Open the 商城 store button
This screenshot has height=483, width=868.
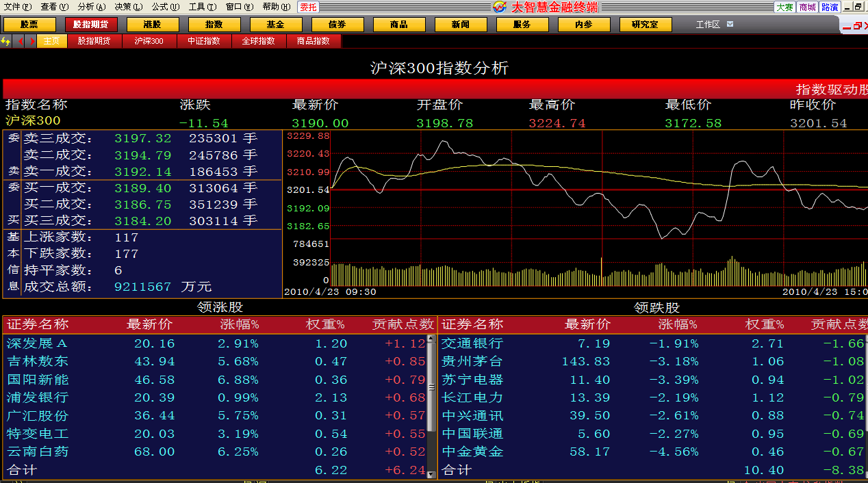(807, 7)
